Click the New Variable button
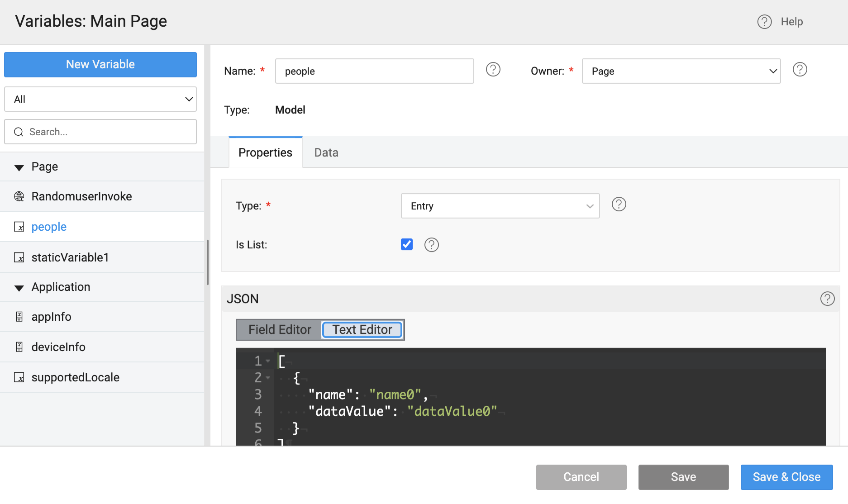This screenshot has height=504, width=848. pos(100,64)
